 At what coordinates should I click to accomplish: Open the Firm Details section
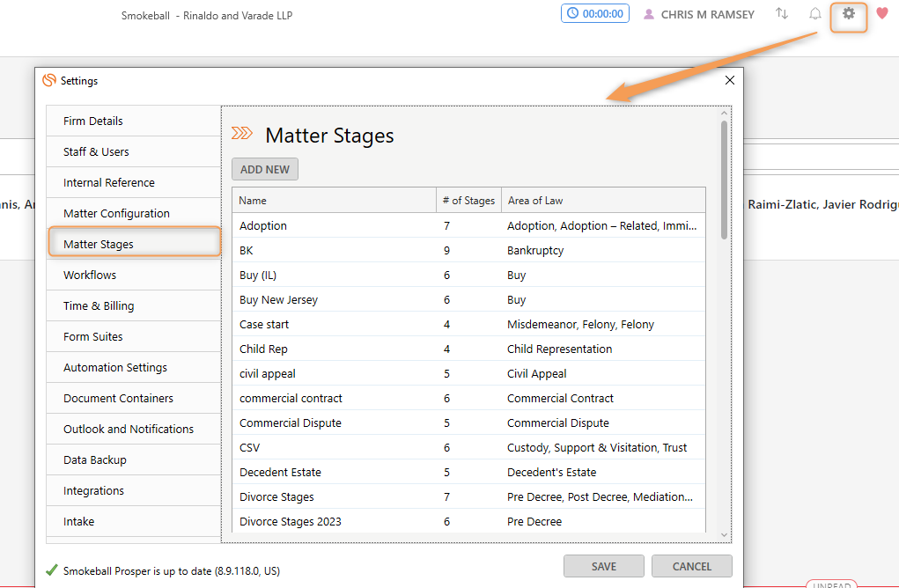coord(134,121)
